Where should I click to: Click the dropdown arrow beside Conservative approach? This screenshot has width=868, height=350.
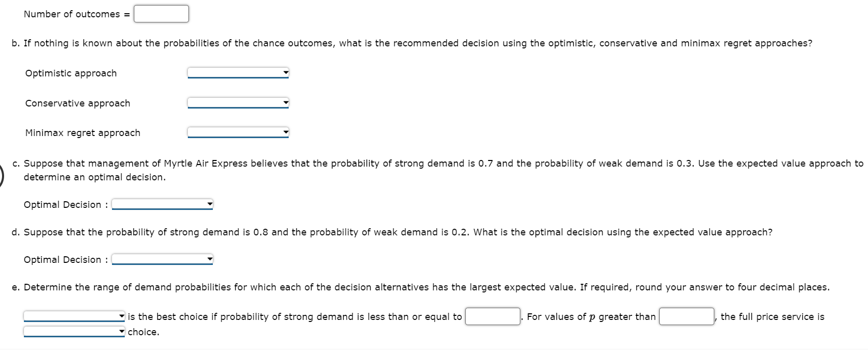coord(285,103)
